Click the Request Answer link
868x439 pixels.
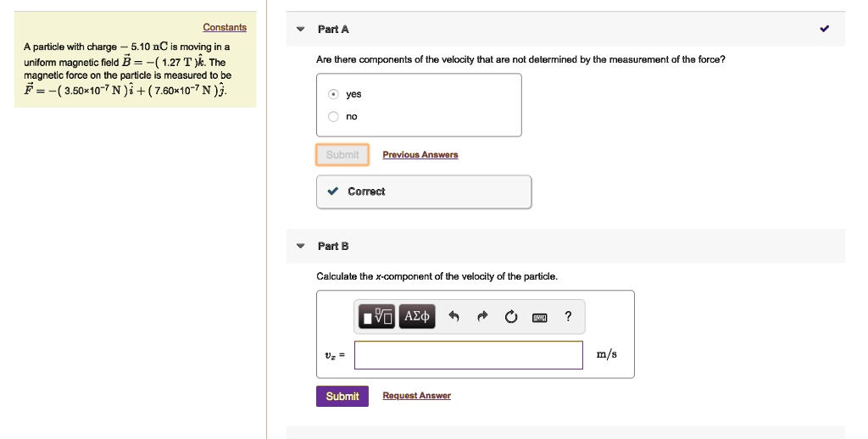click(416, 396)
